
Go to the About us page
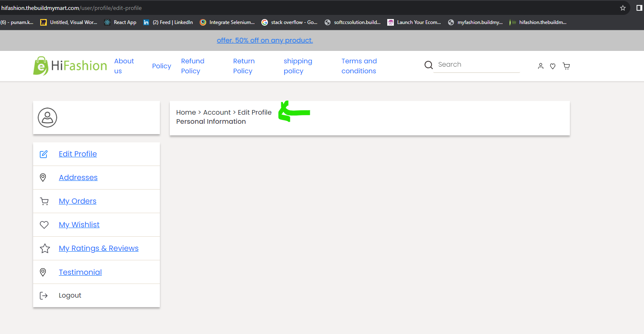click(124, 66)
